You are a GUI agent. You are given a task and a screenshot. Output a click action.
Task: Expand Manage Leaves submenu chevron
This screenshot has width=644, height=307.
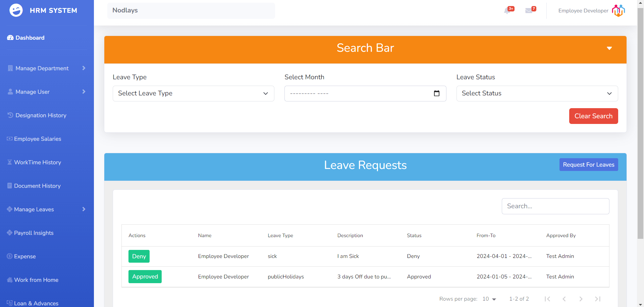tap(84, 209)
